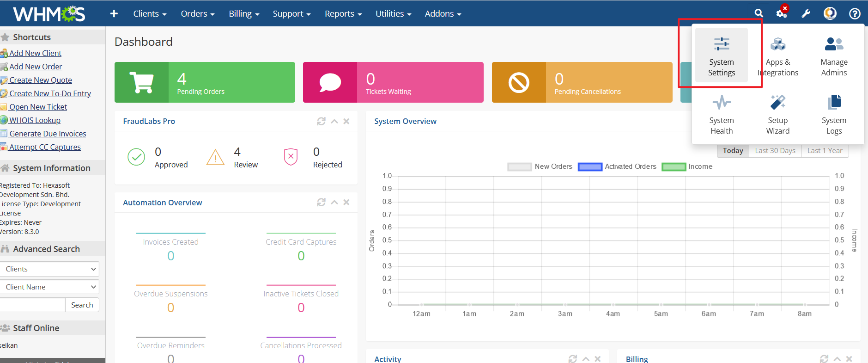
Task: Click the gears icon with red badge
Action: [x=782, y=12]
